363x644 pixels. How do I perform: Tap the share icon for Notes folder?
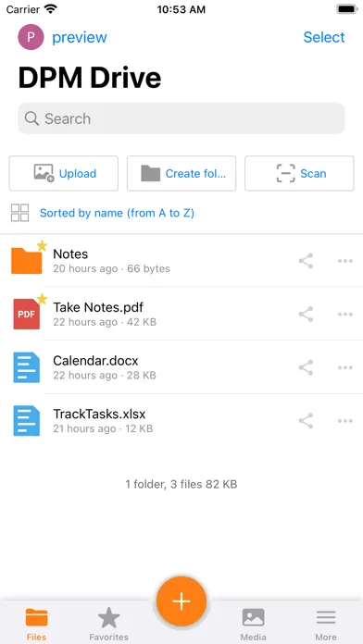pos(306,261)
